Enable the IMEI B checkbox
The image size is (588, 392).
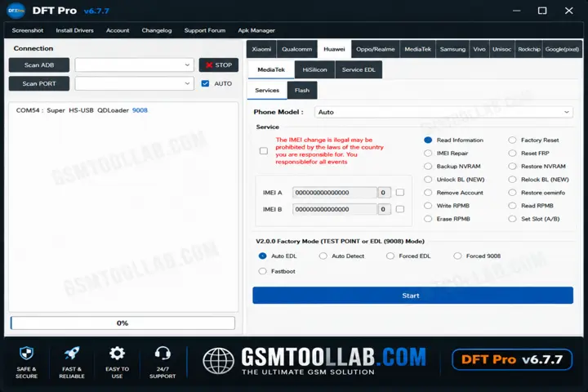point(400,209)
